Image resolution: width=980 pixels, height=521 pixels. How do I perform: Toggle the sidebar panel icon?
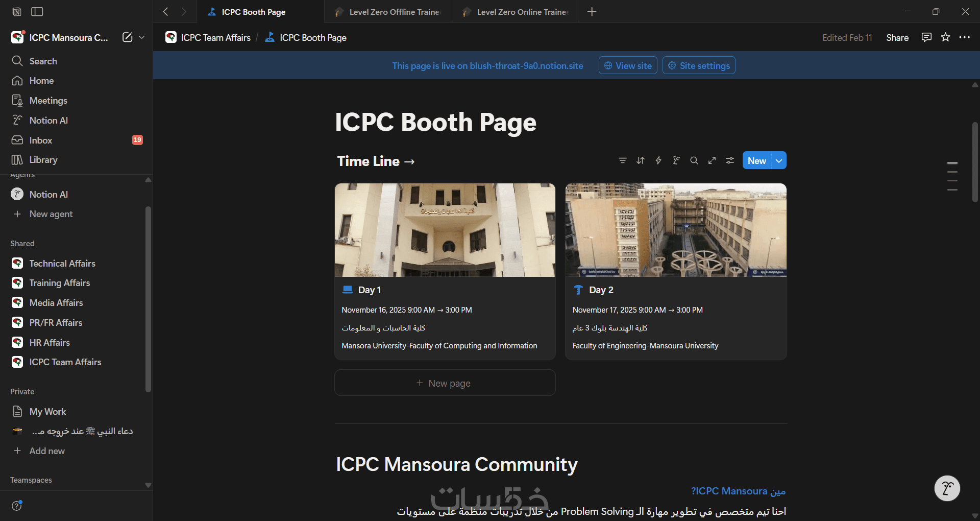pyautogui.click(x=37, y=12)
